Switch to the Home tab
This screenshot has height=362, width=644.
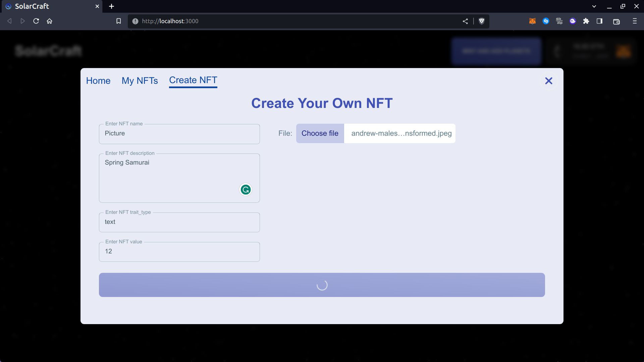click(x=98, y=81)
